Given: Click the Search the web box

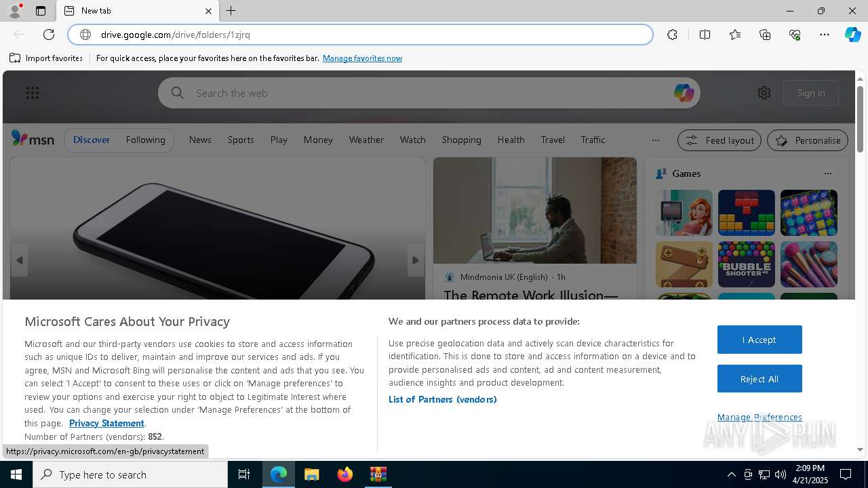Looking at the screenshot, I should click(x=429, y=93).
